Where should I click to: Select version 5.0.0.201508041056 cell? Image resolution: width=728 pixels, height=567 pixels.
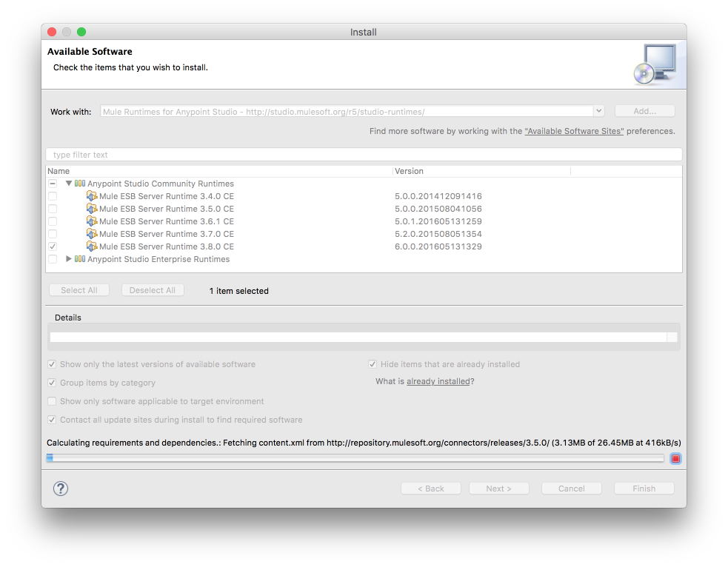click(438, 208)
